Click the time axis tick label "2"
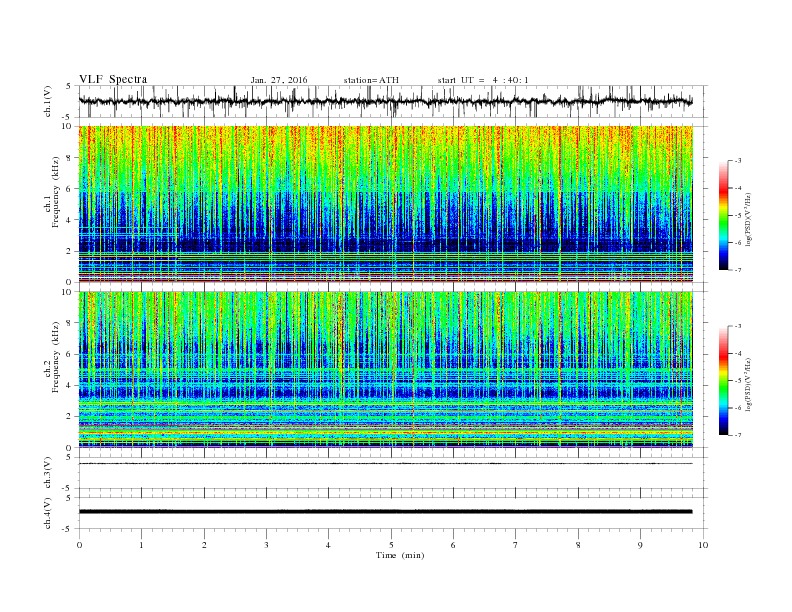The image size is (792, 612). [204, 545]
